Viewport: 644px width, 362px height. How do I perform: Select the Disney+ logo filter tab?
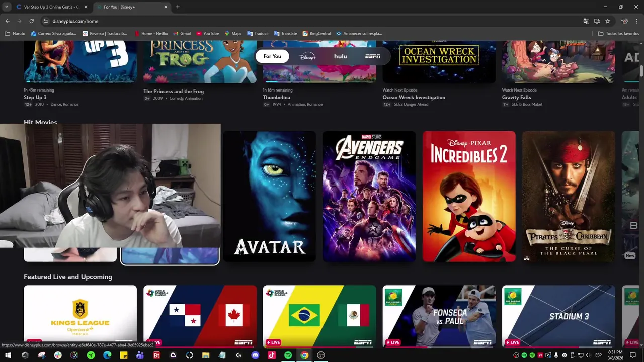[307, 56]
